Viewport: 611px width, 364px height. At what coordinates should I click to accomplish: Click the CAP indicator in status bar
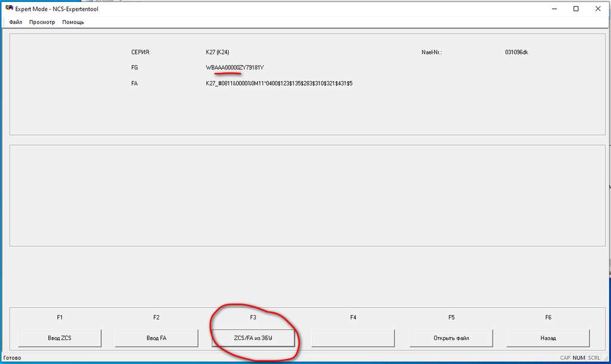tap(565, 358)
